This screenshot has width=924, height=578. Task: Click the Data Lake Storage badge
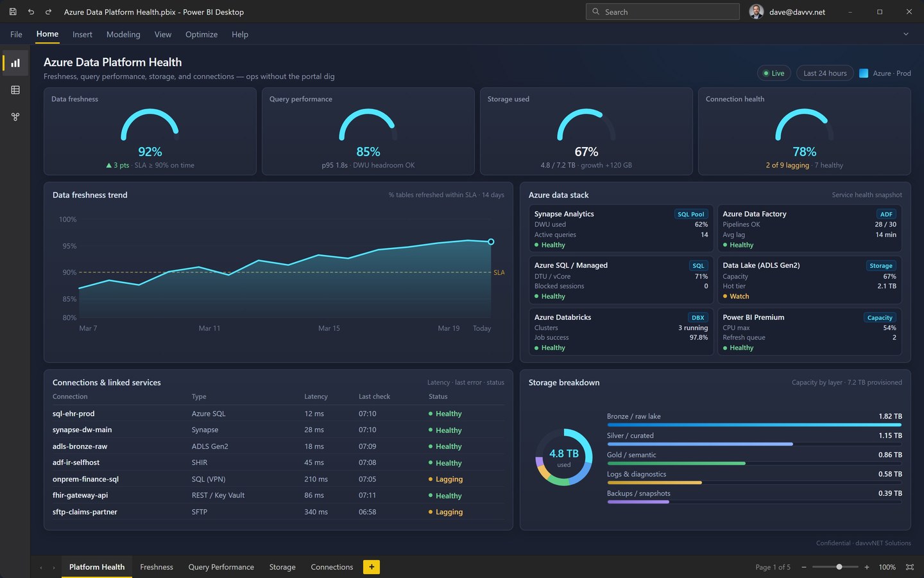click(881, 266)
